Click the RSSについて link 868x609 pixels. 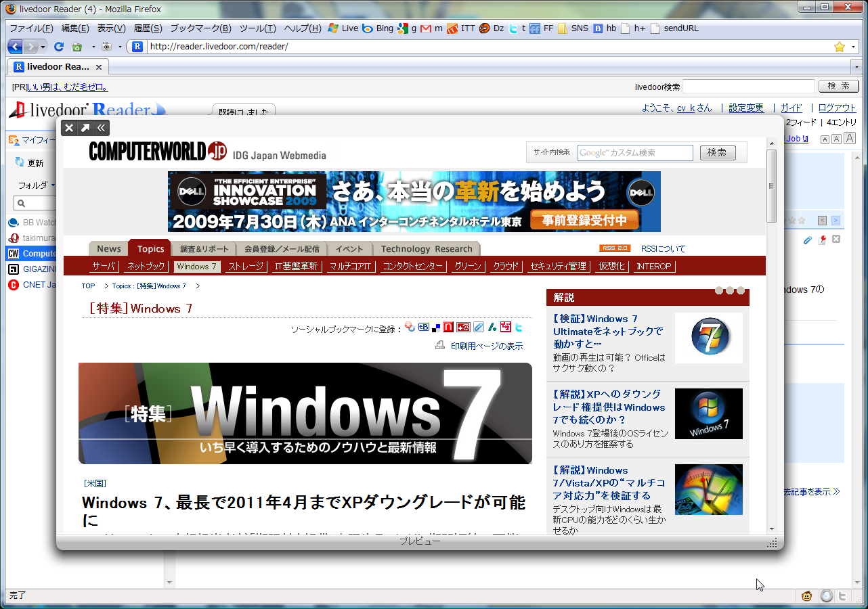(663, 248)
